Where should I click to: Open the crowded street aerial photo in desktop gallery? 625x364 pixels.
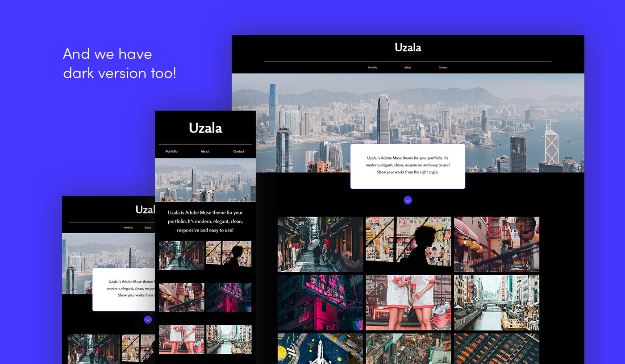point(408,348)
